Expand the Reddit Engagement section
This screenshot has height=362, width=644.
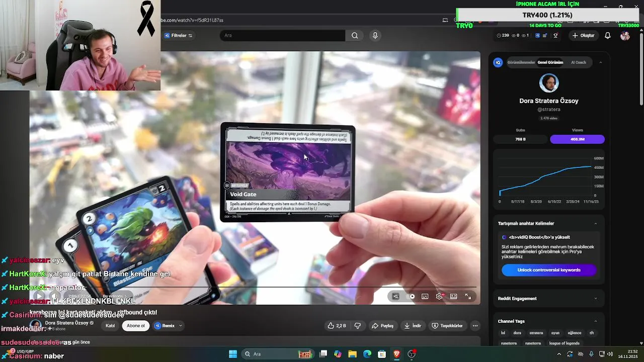coord(596,299)
